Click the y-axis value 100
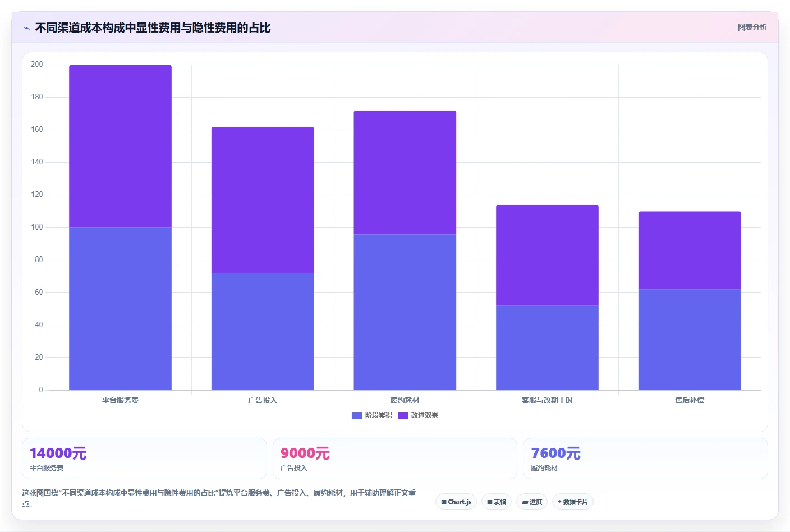 (37, 227)
